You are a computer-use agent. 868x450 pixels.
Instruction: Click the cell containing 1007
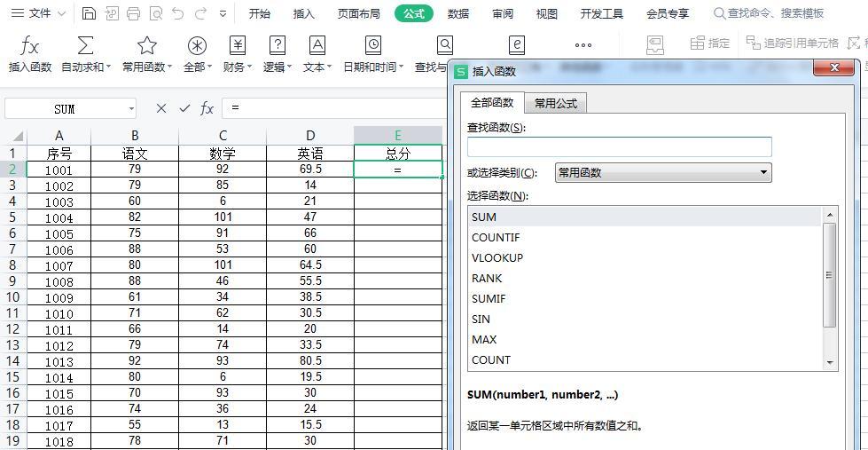click(59, 266)
